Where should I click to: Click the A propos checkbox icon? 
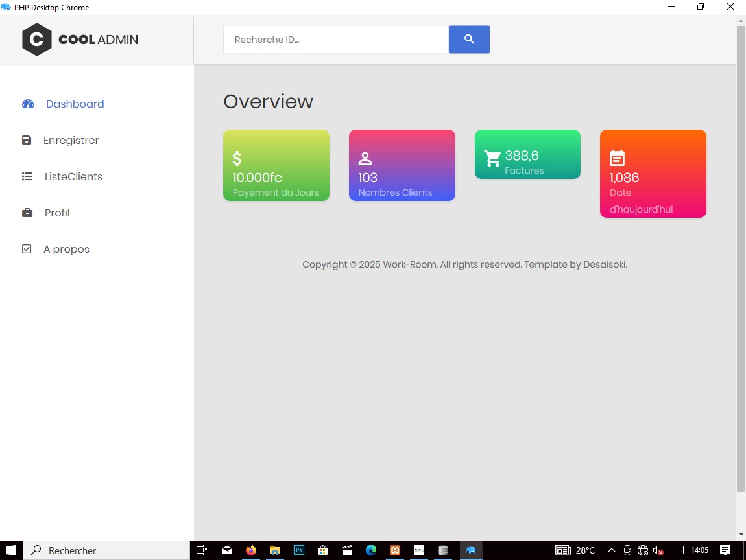pos(27,249)
